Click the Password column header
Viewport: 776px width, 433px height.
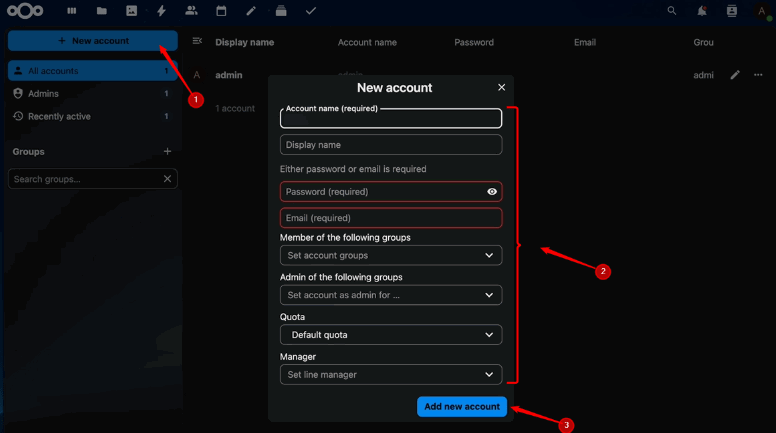click(x=474, y=42)
